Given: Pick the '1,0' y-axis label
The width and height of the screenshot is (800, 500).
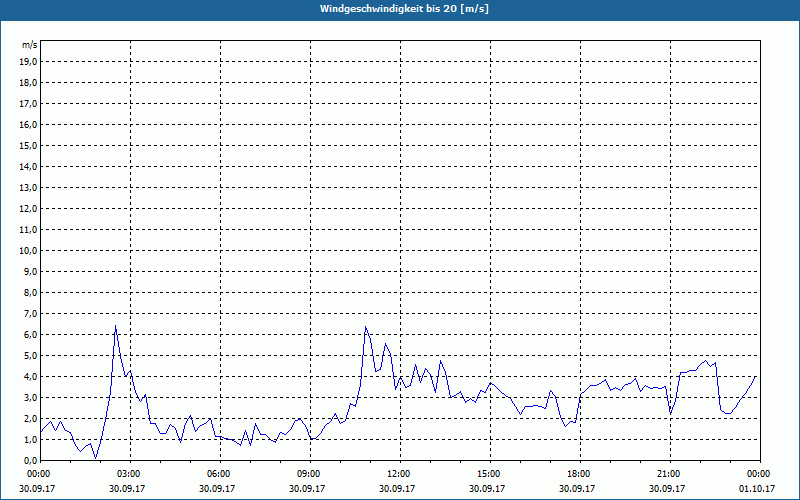Looking at the screenshot, I should point(30,439).
